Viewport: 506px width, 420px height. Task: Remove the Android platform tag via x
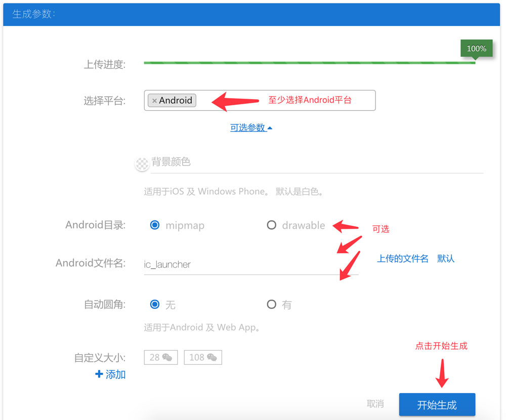click(x=154, y=101)
